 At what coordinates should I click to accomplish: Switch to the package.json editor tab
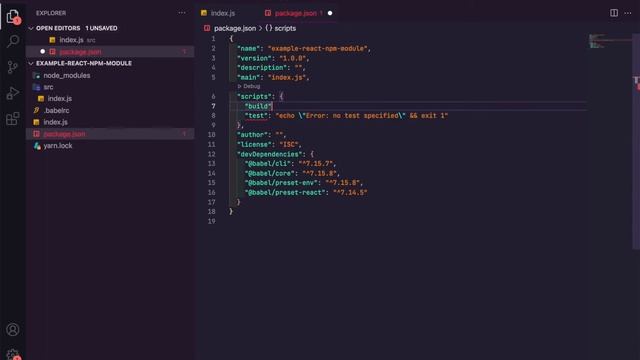299,13
